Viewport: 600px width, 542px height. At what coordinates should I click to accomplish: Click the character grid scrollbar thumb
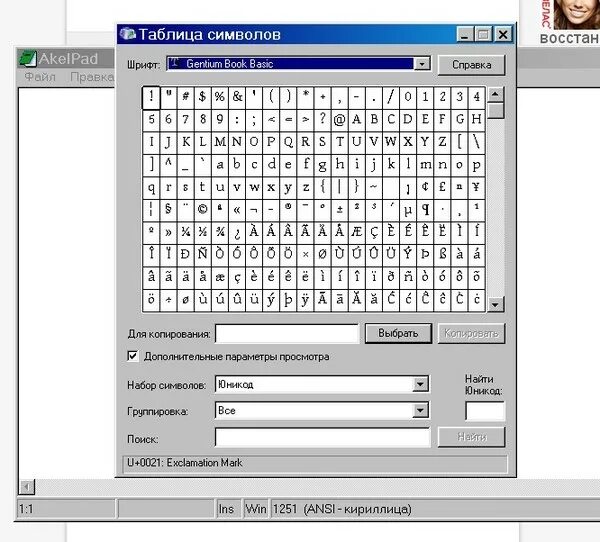(495, 111)
